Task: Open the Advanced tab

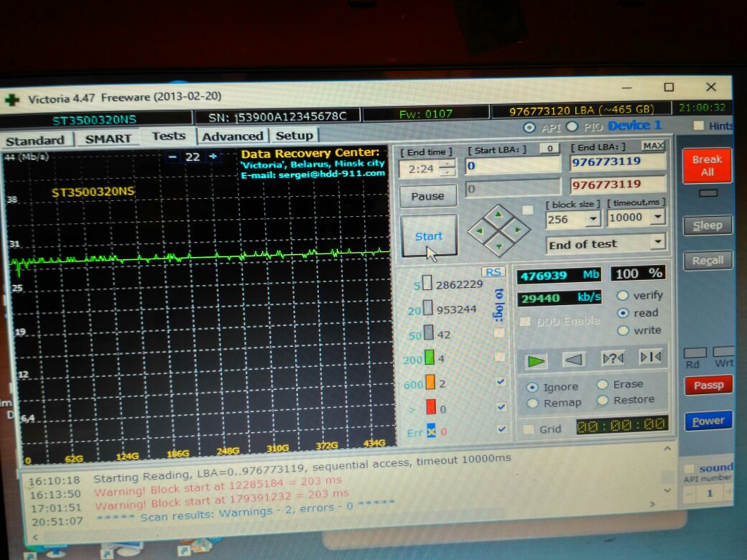Action: coord(232,136)
